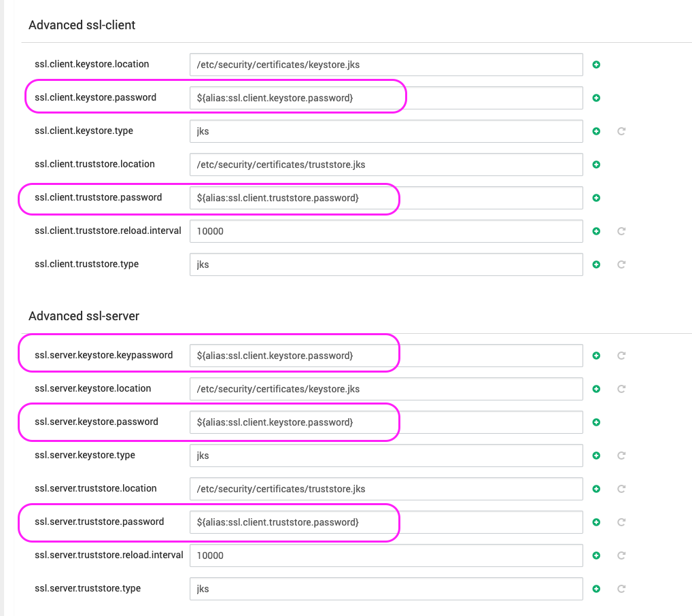Click undo arrow for ssl.client.keystore.type
Image resolution: width=692 pixels, height=616 pixels.
(x=621, y=131)
